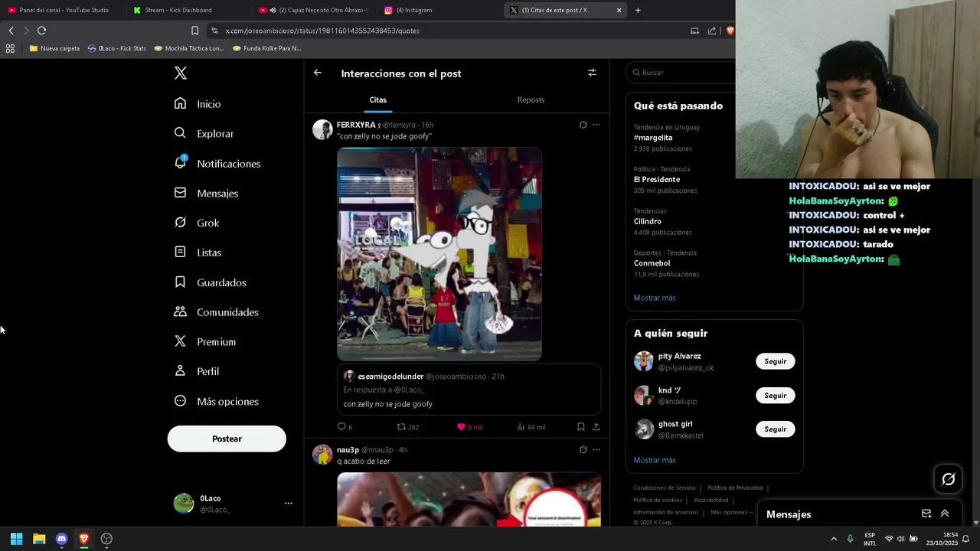Image resolution: width=980 pixels, height=551 pixels.
Task: Select the Citas tab
Action: tap(378, 100)
